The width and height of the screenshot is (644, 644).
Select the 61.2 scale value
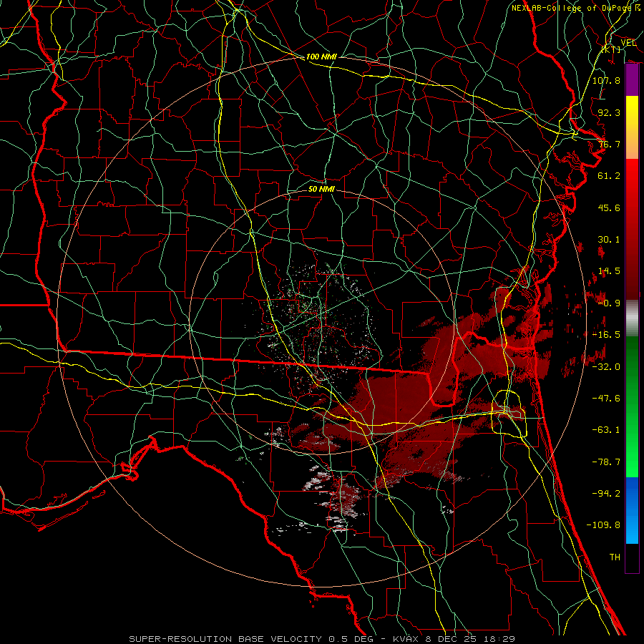pos(609,176)
